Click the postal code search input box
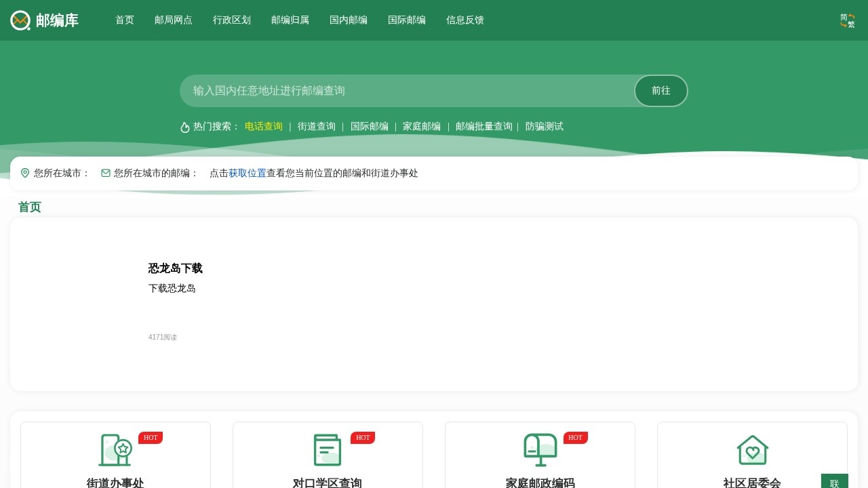This screenshot has width=868, height=488. 407,91
